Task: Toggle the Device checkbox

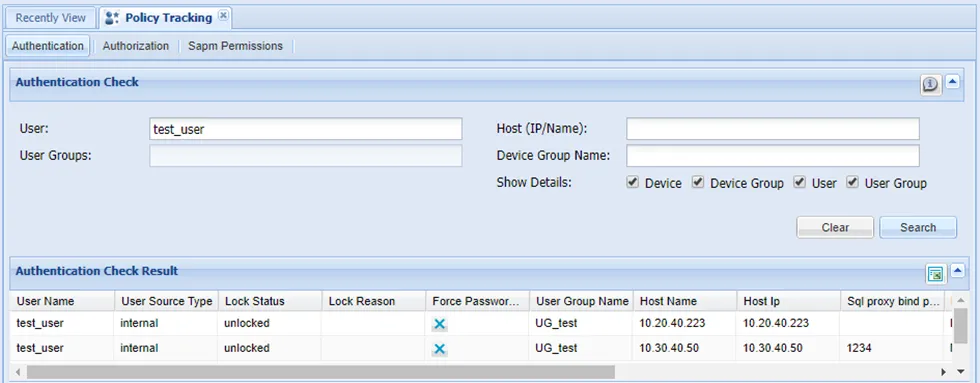Action: coord(632,182)
